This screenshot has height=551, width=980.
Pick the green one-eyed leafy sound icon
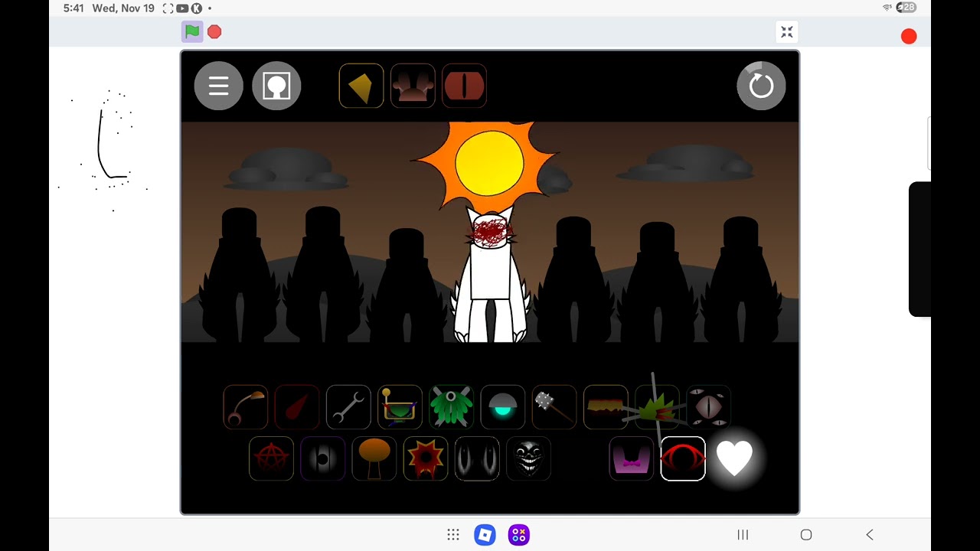(x=451, y=407)
